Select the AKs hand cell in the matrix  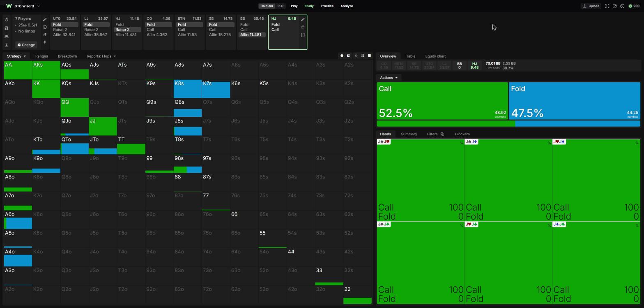(x=46, y=70)
